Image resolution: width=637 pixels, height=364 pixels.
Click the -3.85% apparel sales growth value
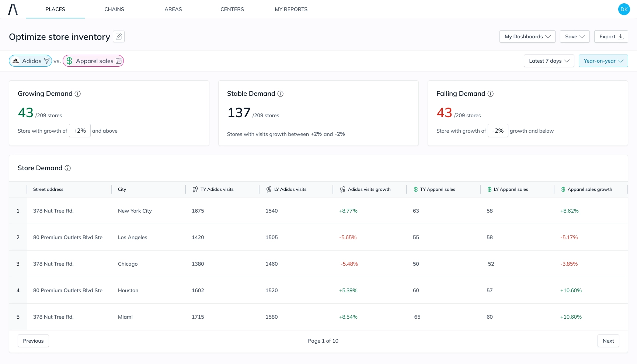tap(569, 264)
